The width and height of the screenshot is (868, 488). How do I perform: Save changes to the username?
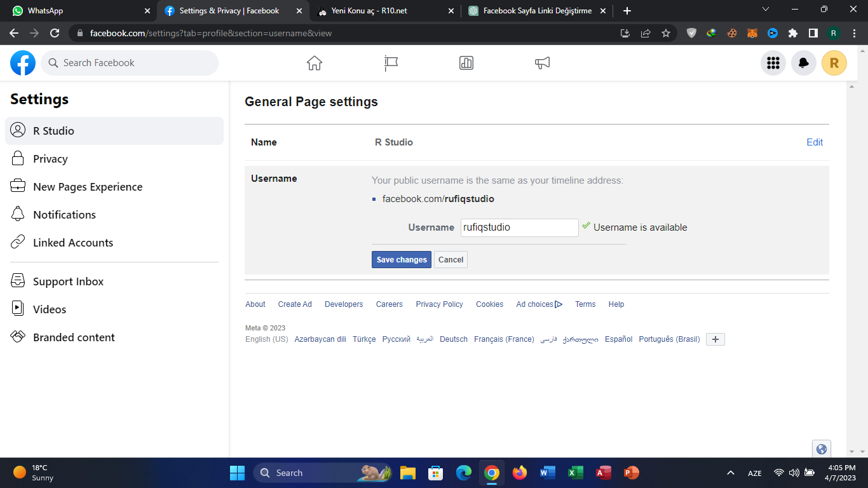pyautogui.click(x=402, y=259)
